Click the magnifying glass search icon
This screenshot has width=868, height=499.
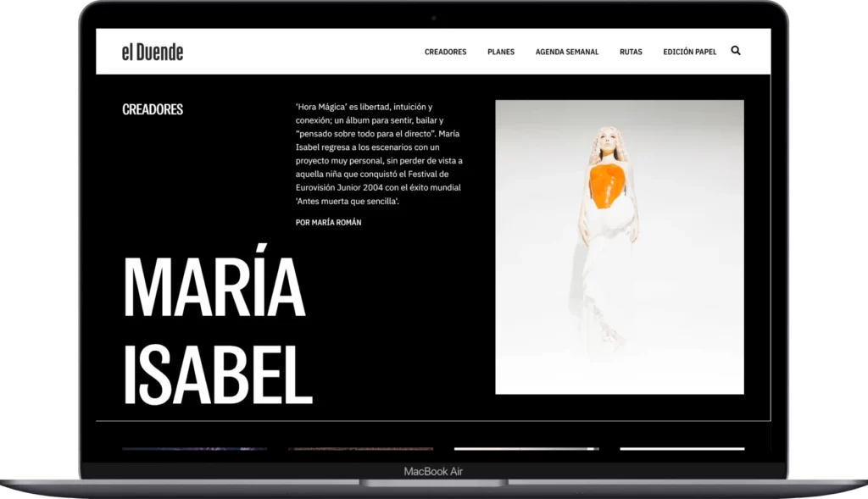coord(735,51)
